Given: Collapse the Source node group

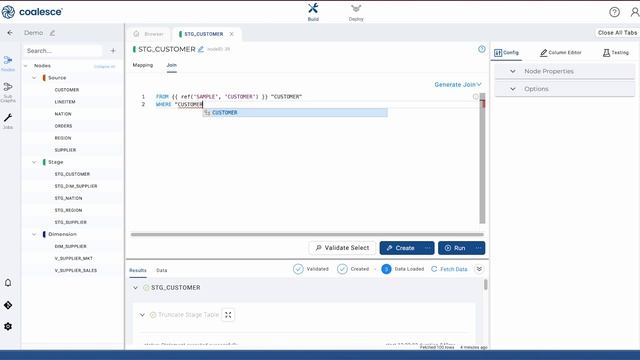Looking at the screenshot, I should tap(34, 78).
